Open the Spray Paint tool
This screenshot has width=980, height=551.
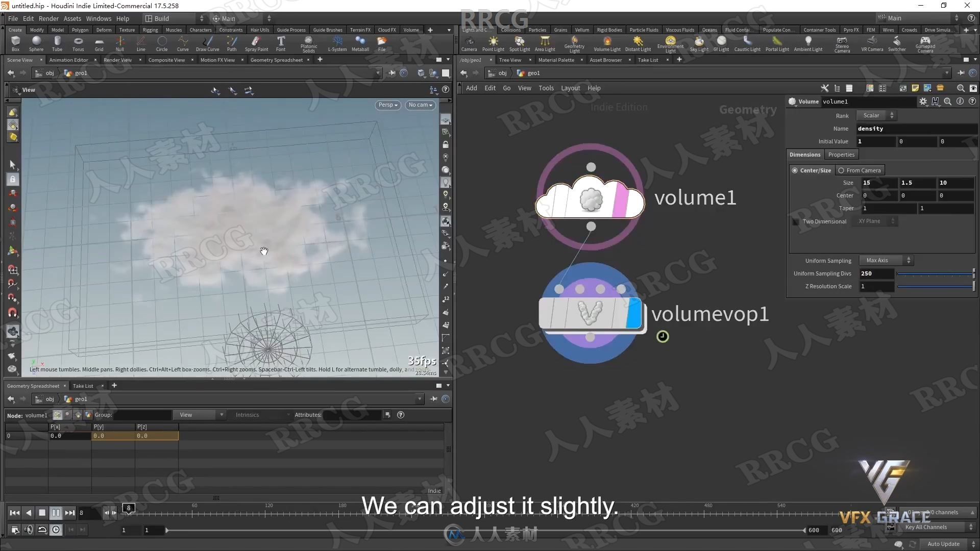pos(256,43)
